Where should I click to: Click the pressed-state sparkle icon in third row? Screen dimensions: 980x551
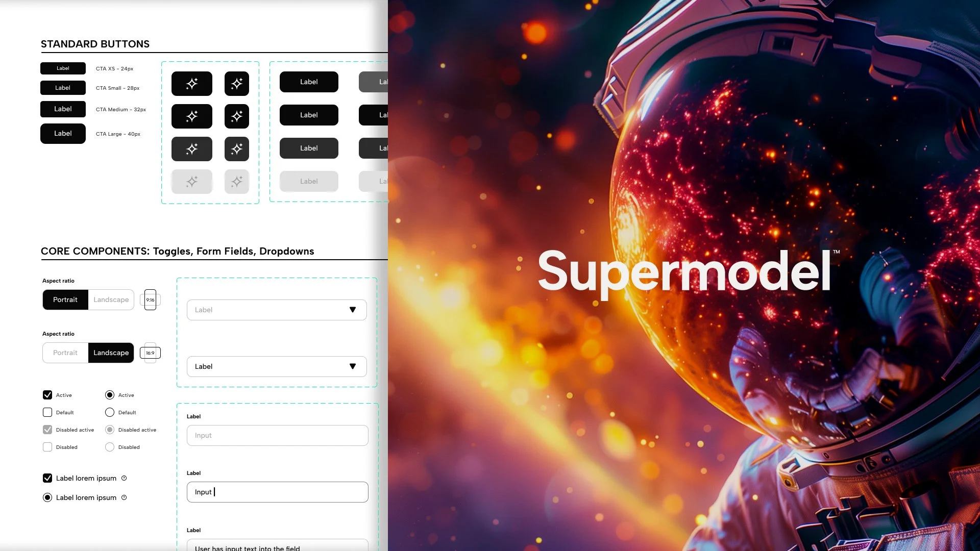pyautogui.click(x=191, y=148)
